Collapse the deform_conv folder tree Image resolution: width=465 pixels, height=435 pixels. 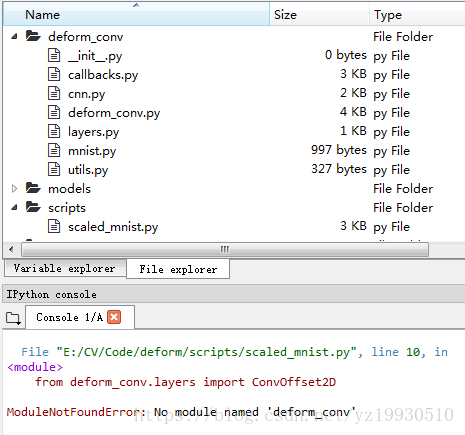[x=14, y=36]
